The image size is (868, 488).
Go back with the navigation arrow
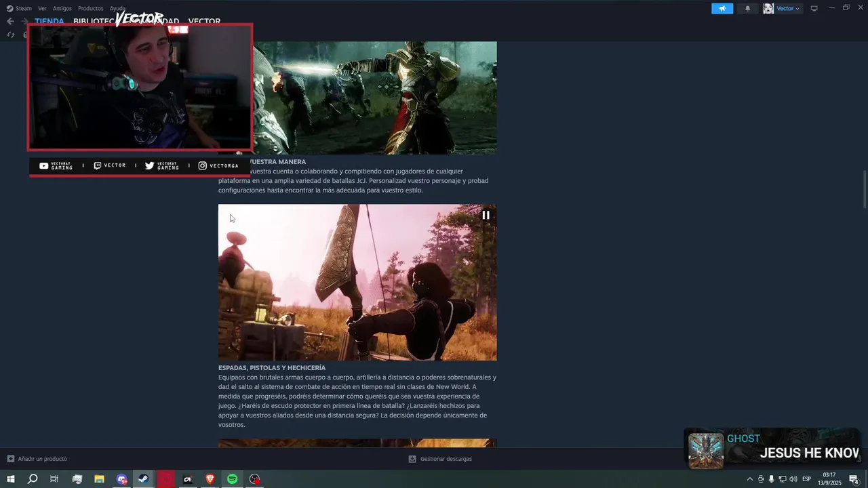10,21
